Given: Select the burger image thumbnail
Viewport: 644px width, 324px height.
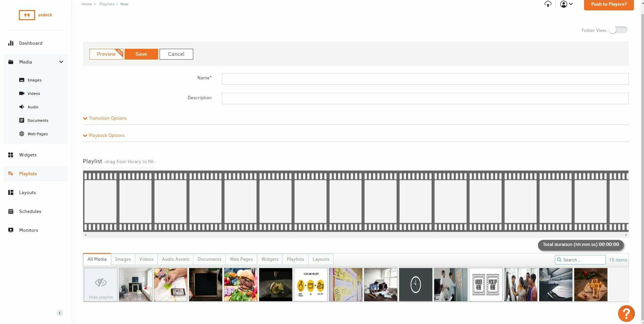Looking at the screenshot, I should point(241,285).
